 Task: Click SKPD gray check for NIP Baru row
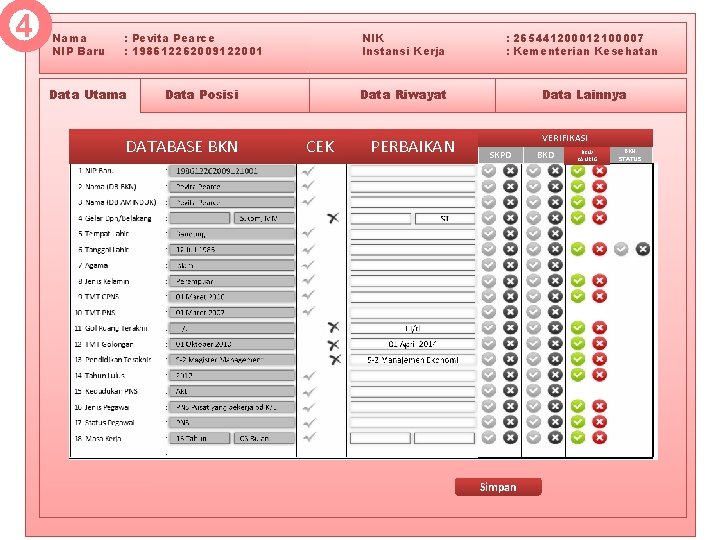coord(489,171)
